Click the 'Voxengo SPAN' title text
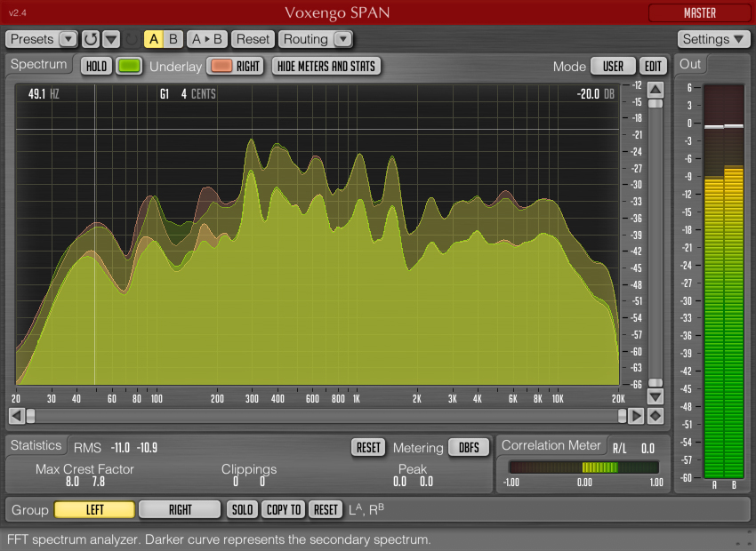Viewport: 756px width, 551px height. tap(337, 12)
